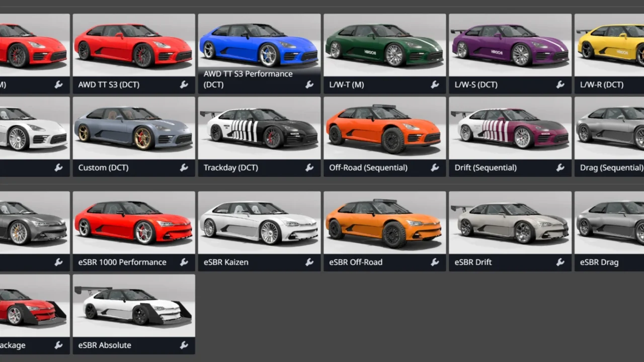Click the wrench icon for AWD TT S3 (DCT)
Viewport: 644px width, 362px height.
point(184,84)
